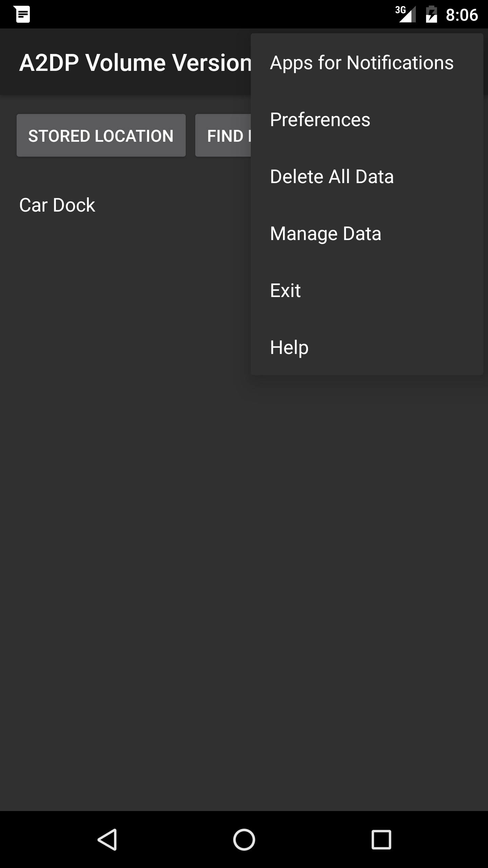The image size is (488, 868).
Task: Open recent apps with the square button
Action: tap(381, 840)
